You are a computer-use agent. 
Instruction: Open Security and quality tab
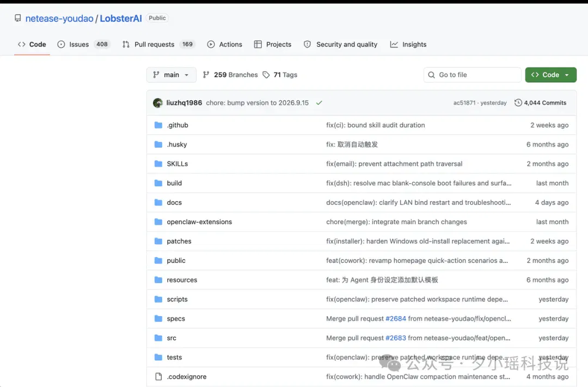point(340,44)
